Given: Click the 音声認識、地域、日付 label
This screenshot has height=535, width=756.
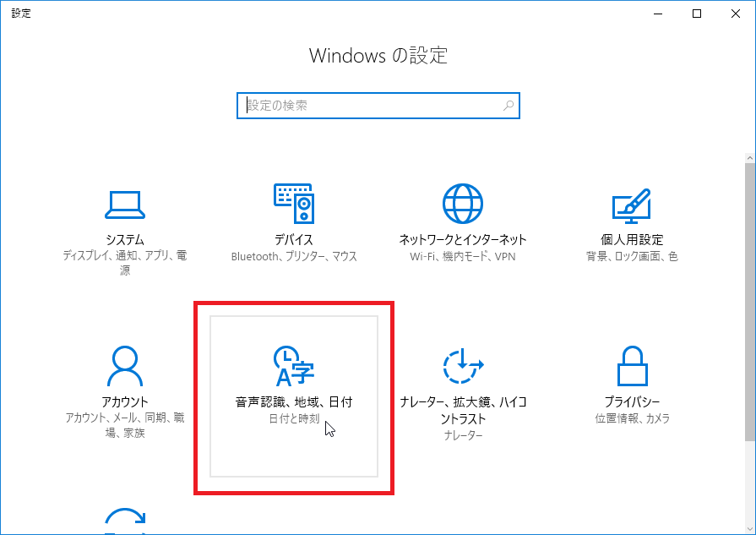Looking at the screenshot, I should [294, 401].
